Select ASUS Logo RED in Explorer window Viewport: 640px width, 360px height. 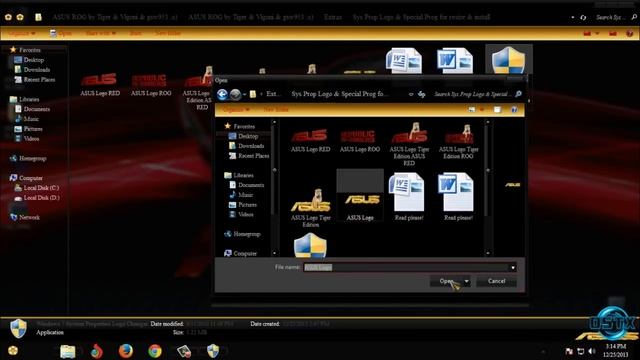pos(100,85)
